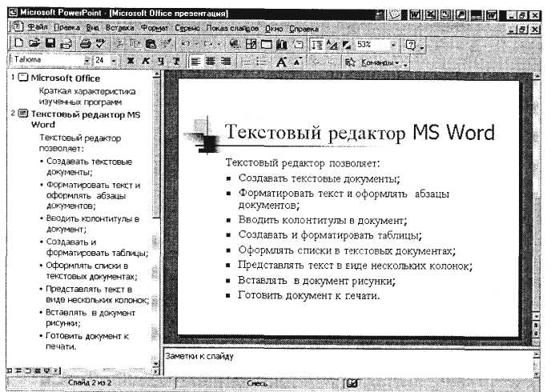This screenshot has width=555, height=392.
Task: Decrease font size with small A
Action: [x=297, y=62]
